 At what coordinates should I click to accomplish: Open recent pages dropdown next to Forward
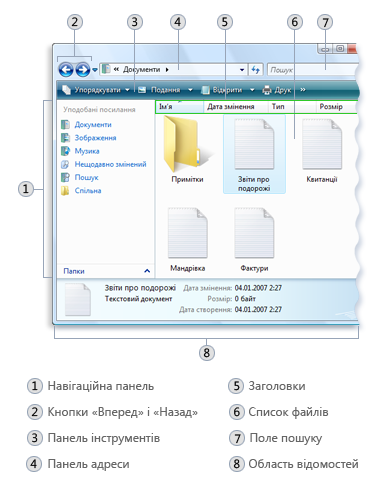click(95, 70)
